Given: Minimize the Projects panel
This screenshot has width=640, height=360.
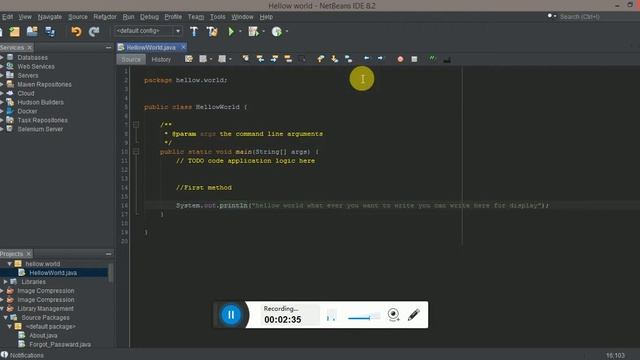Looking at the screenshot, I should tap(108, 254).
